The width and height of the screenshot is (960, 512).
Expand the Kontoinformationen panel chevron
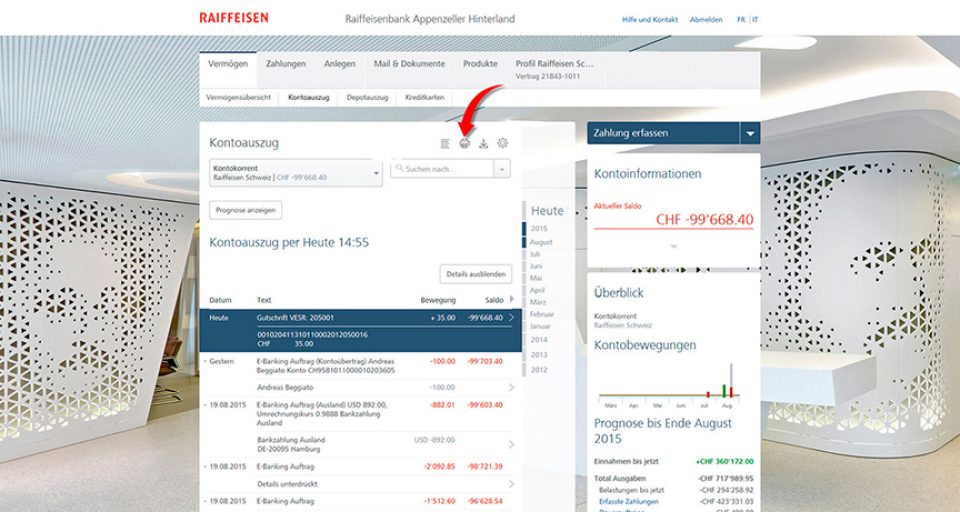(673, 246)
